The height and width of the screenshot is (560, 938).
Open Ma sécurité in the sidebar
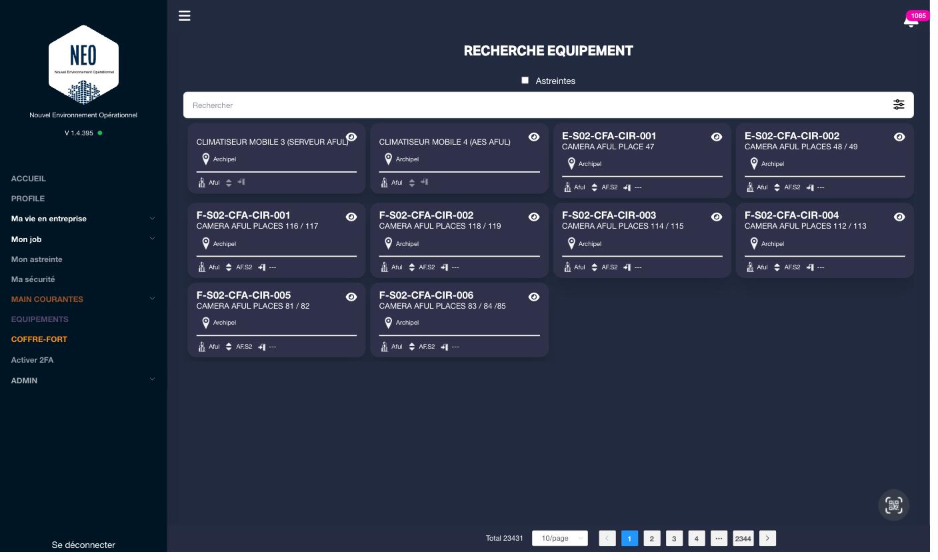33,279
